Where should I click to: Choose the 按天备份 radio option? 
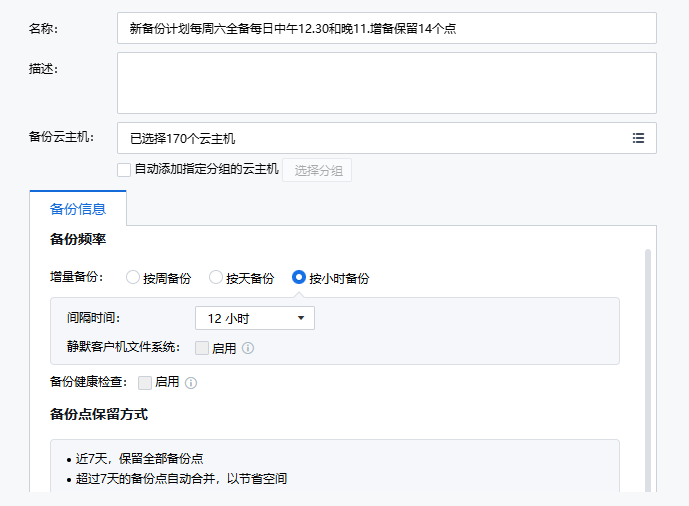point(216,278)
